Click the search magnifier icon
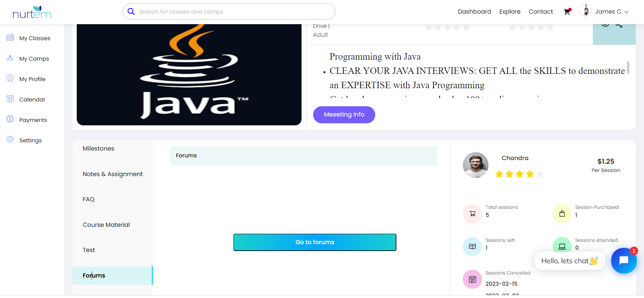The width and height of the screenshot is (644, 298). click(131, 12)
